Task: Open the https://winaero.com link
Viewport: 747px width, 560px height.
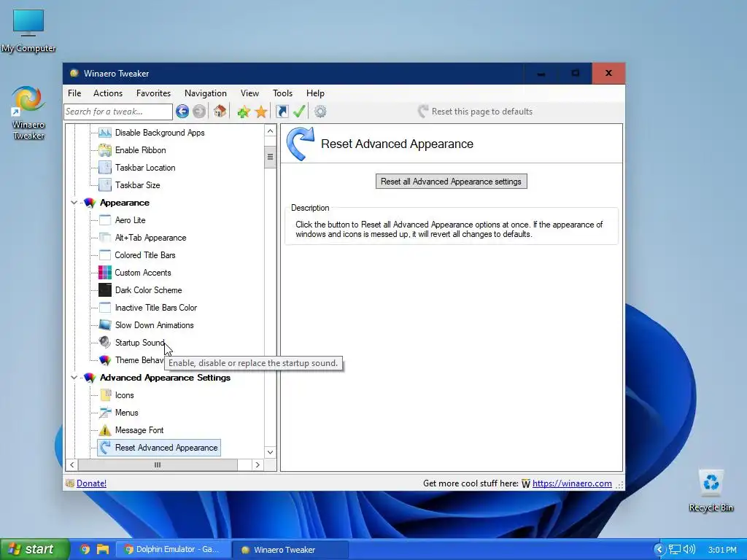Action: tap(572, 483)
